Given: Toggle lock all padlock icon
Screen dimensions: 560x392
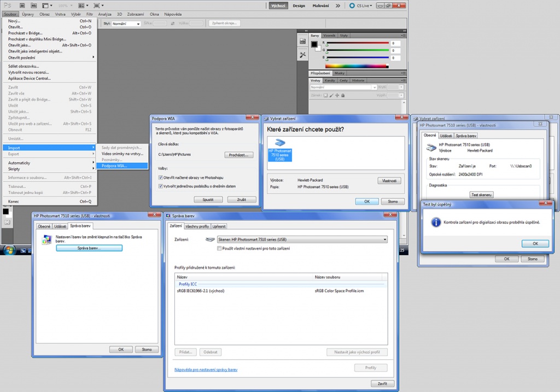Looking at the screenshot, I should point(343,95).
